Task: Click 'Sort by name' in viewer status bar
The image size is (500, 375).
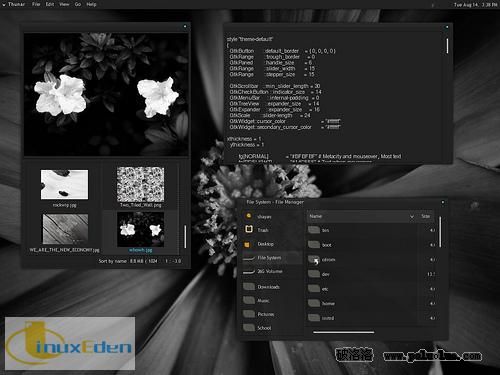Action: pos(112,261)
